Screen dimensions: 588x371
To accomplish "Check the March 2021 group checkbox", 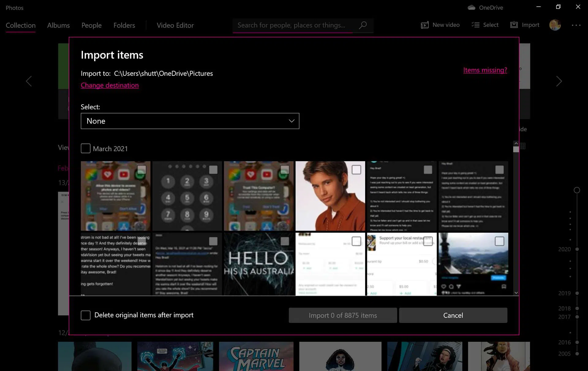I will point(85,148).
